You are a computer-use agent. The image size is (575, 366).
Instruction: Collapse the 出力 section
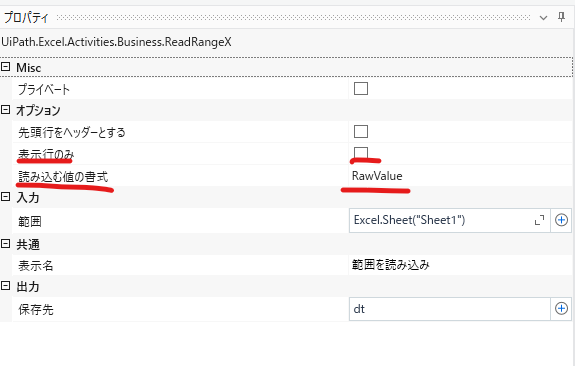6,286
